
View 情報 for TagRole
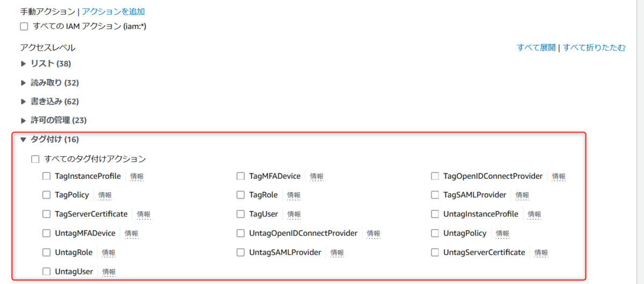click(294, 195)
